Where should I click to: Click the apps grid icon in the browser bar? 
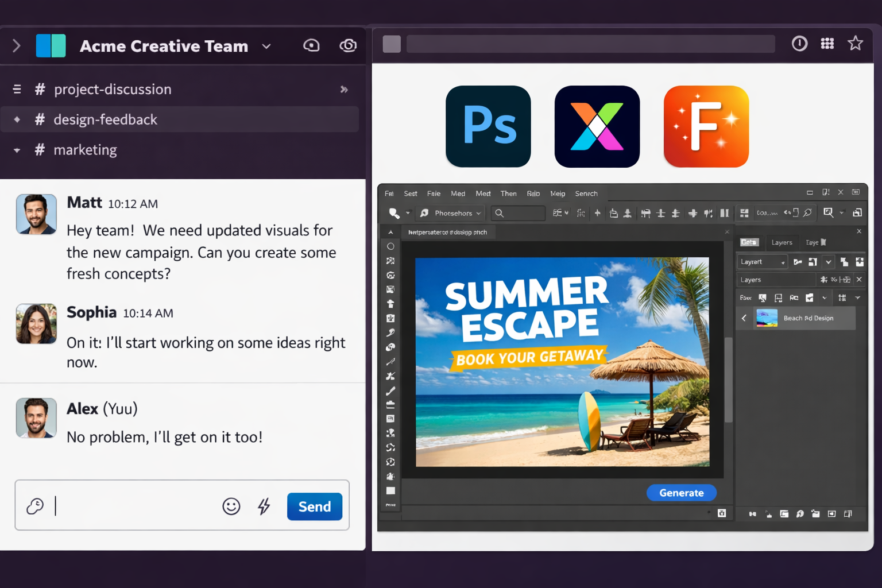(827, 44)
